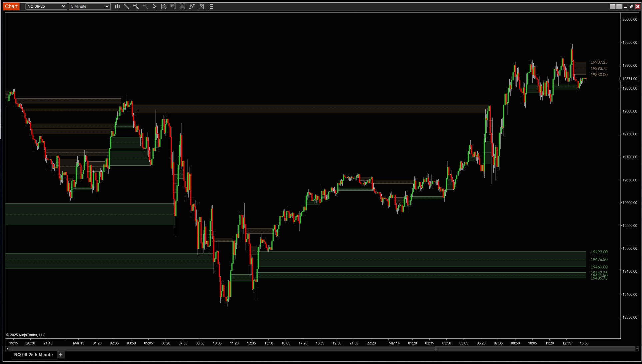
Task: Open the data series bars icon
Action: 182,6
